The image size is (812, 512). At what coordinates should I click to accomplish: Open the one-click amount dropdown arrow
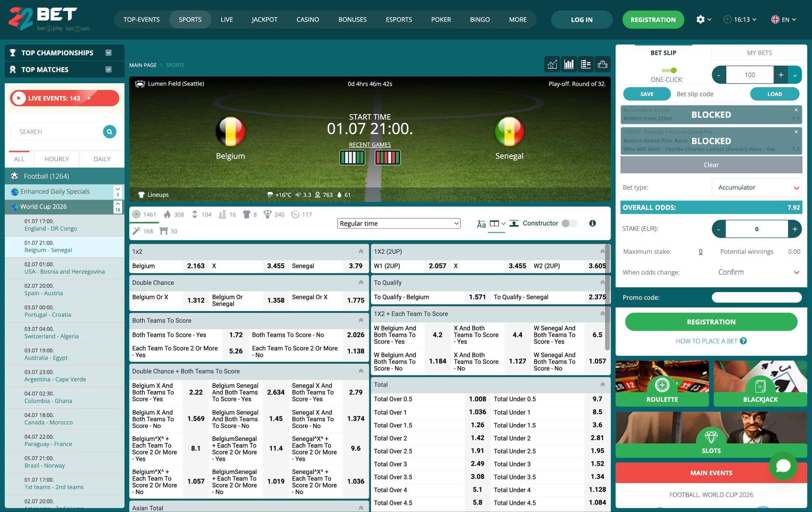tap(795, 75)
